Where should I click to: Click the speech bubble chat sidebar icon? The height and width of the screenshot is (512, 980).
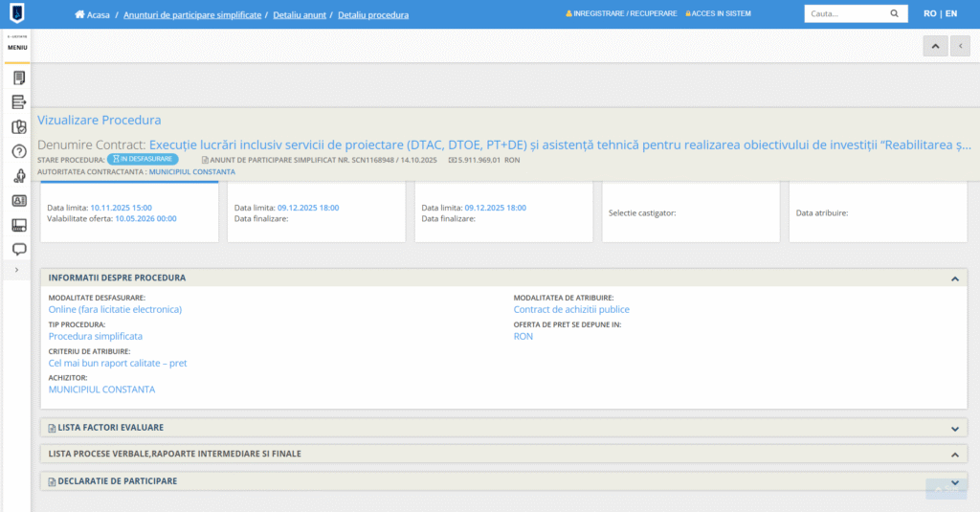point(18,250)
